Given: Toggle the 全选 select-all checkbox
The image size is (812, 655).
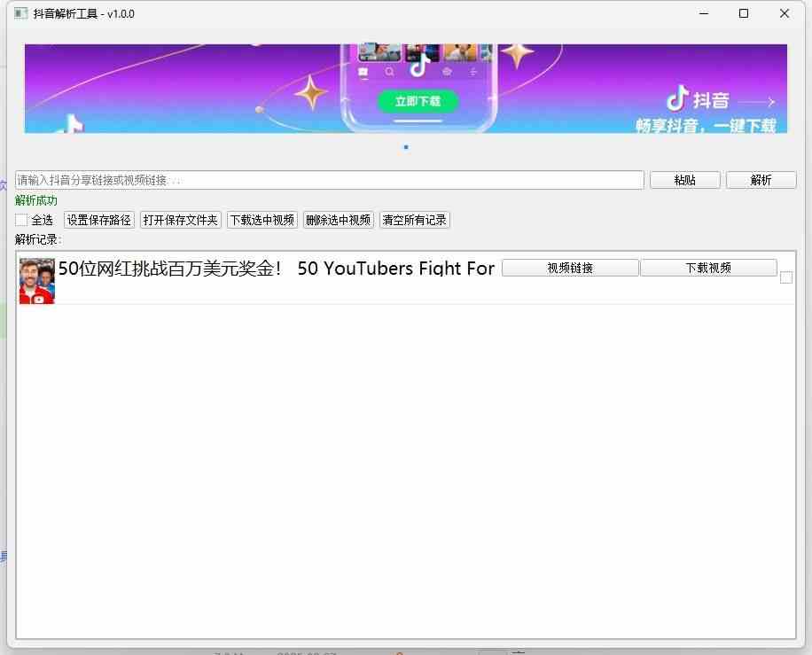Looking at the screenshot, I should [20, 219].
